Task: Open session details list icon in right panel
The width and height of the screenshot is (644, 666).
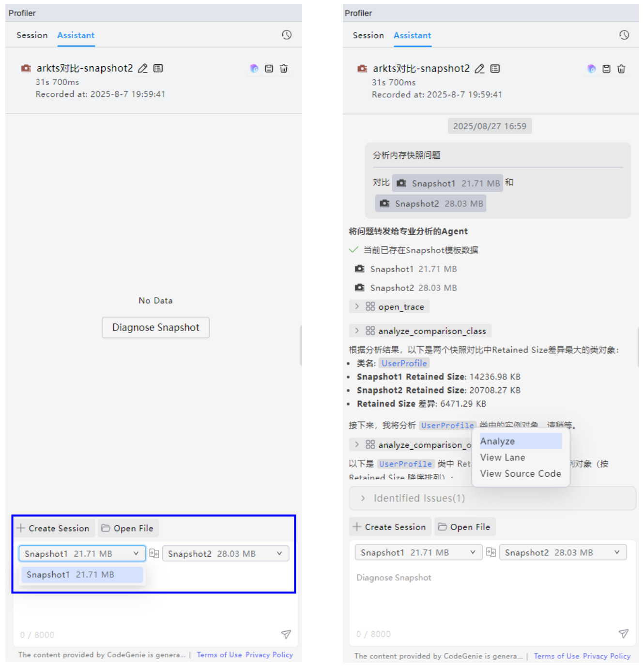Action: [x=495, y=69]
